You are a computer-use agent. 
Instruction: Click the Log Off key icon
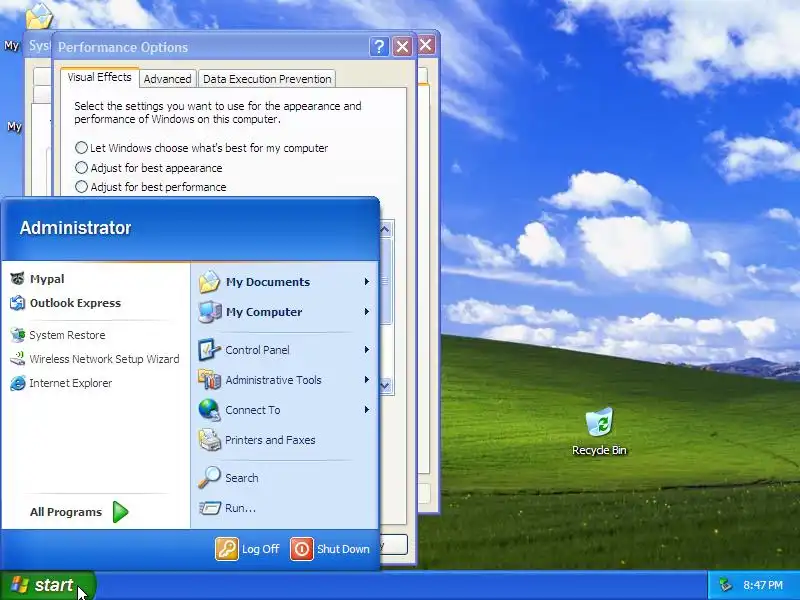[x=227, y=549]
